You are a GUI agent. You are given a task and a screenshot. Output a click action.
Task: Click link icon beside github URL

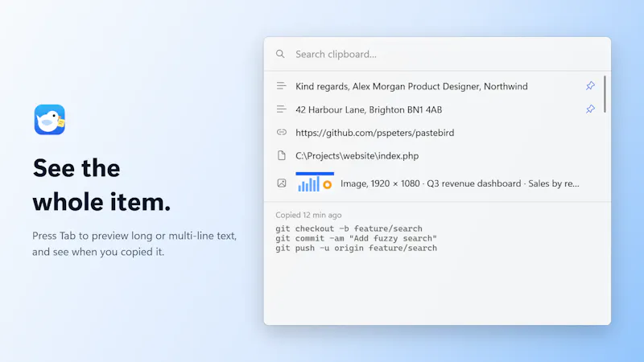[x=281, y=132]
